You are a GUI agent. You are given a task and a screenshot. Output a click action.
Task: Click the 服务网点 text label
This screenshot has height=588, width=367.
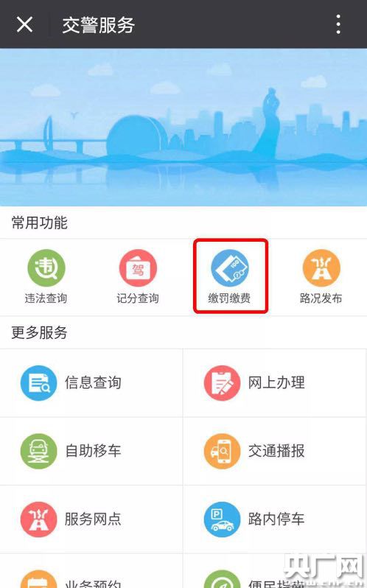(93, 519)
